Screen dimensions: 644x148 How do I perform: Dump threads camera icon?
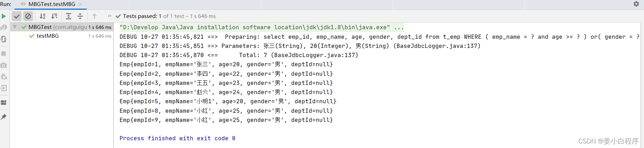coord(4,65)
